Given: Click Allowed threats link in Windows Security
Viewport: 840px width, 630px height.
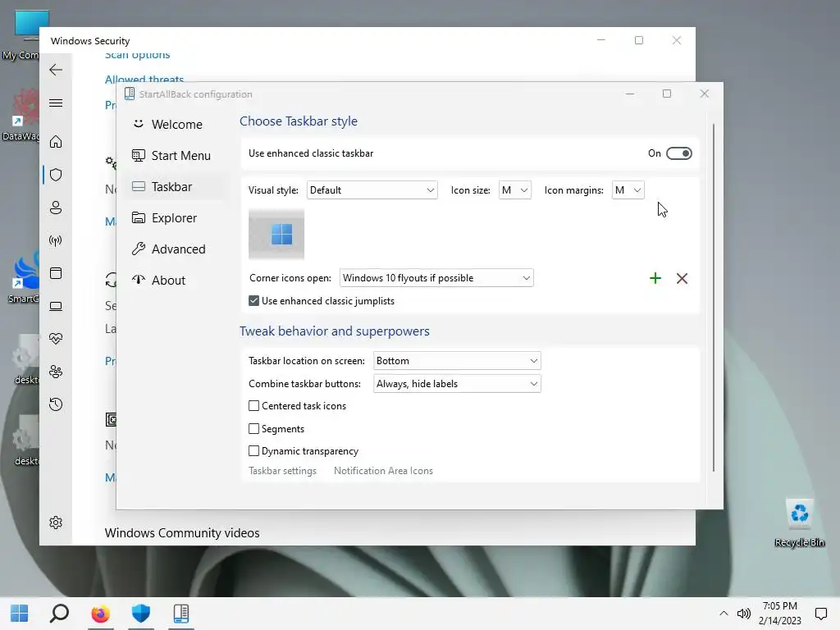Looking at the screenshot, I should click(x=144, y=80).
